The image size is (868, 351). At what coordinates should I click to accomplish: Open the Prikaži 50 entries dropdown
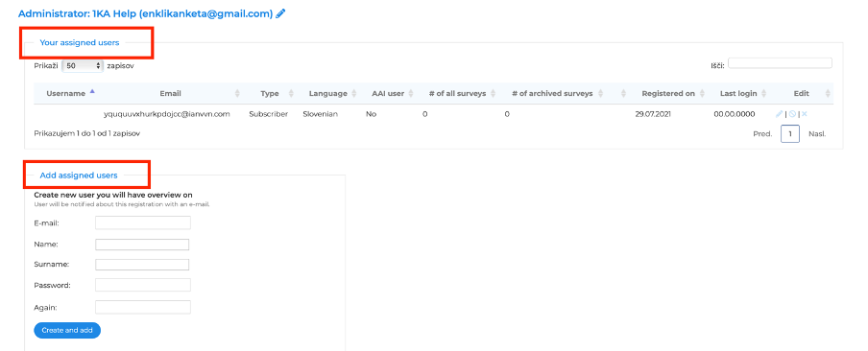pos(83,66)
